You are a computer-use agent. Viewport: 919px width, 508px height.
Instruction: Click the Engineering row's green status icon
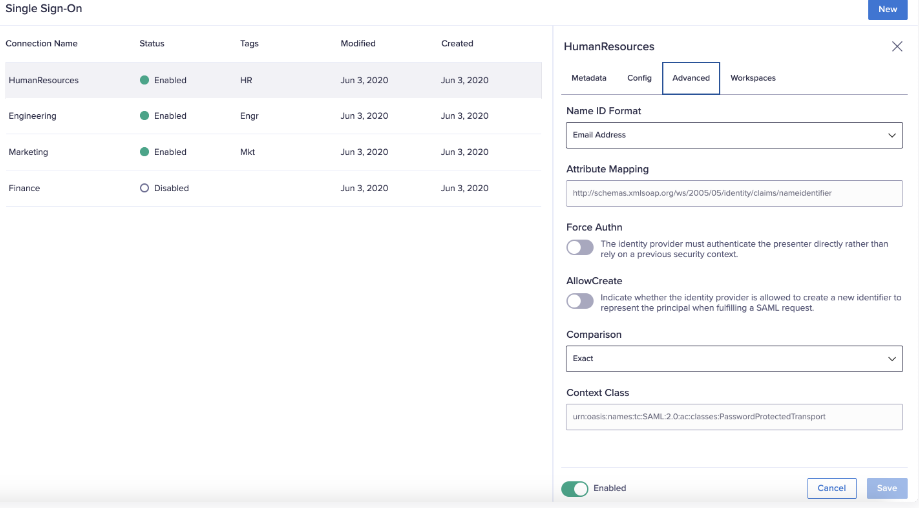point(145,116)
